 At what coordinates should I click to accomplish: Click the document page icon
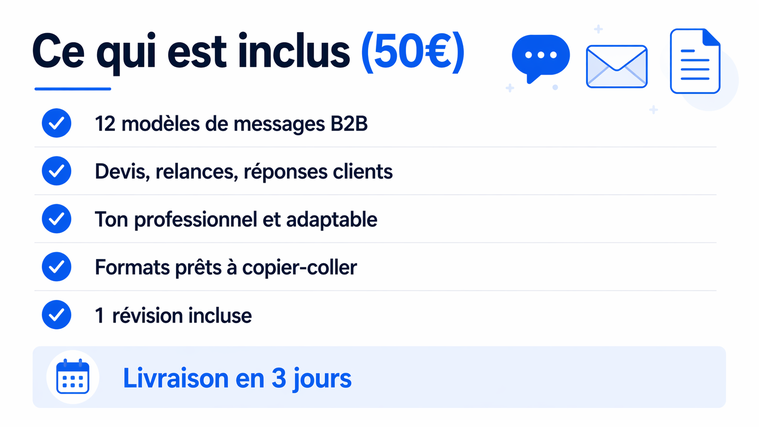695,62
